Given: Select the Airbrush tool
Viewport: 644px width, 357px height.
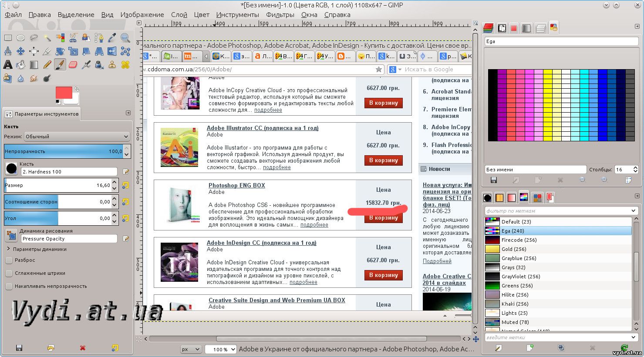Looking at the screenshot, I should [86, 65].
